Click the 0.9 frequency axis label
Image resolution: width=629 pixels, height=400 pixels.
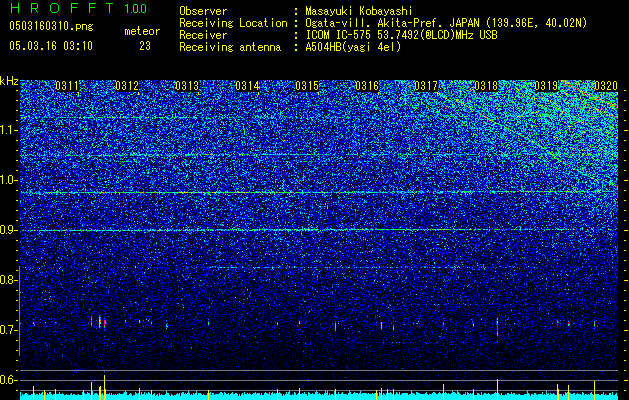pos(9,230)
